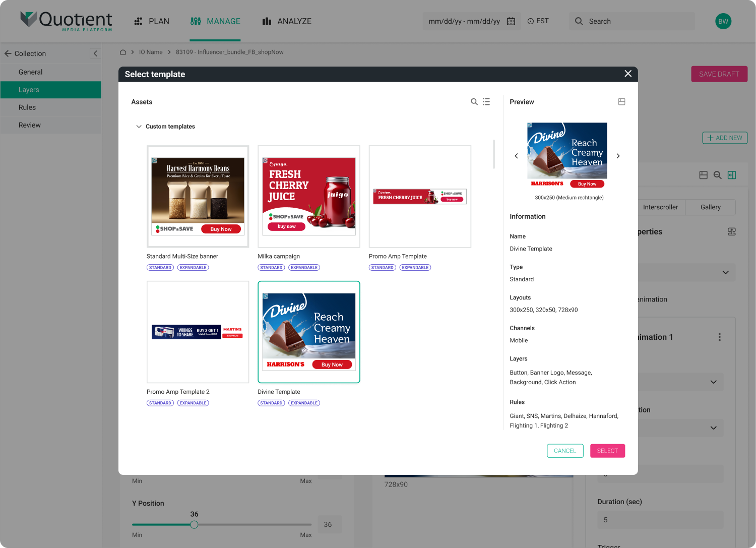Go to General in sidebar
The width and height of the screenshot is (756, 548).
pos(51,72)
